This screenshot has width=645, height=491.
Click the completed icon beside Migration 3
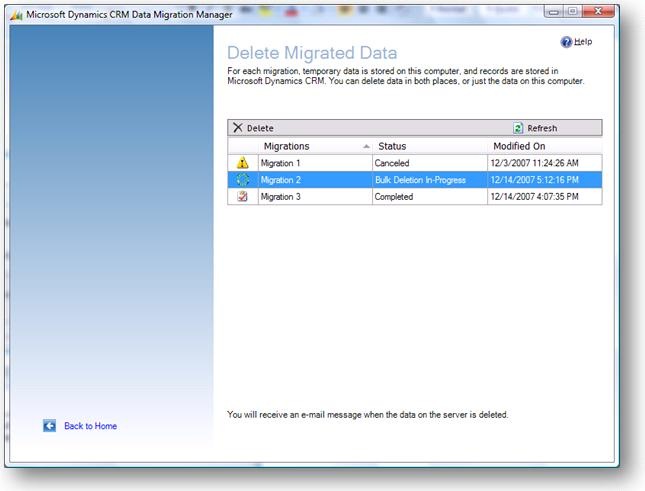[x=242, y=197]
